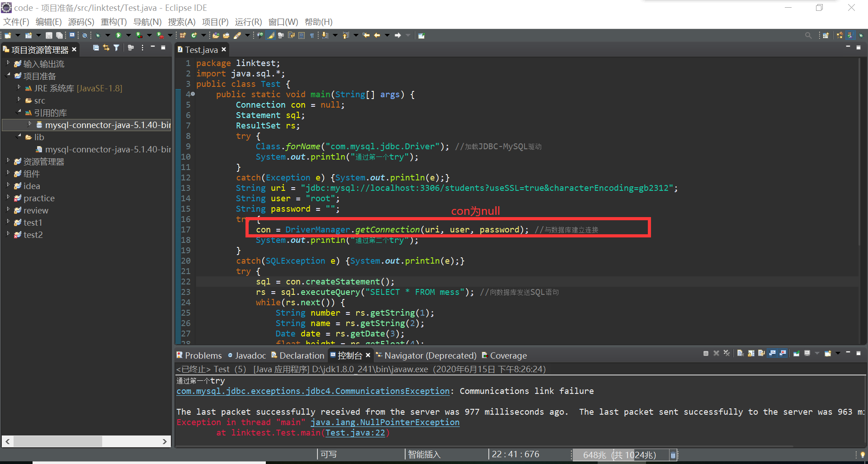The height and width of the screenshot is (464, 868).
Task: Save the current file
Action: 49,35
